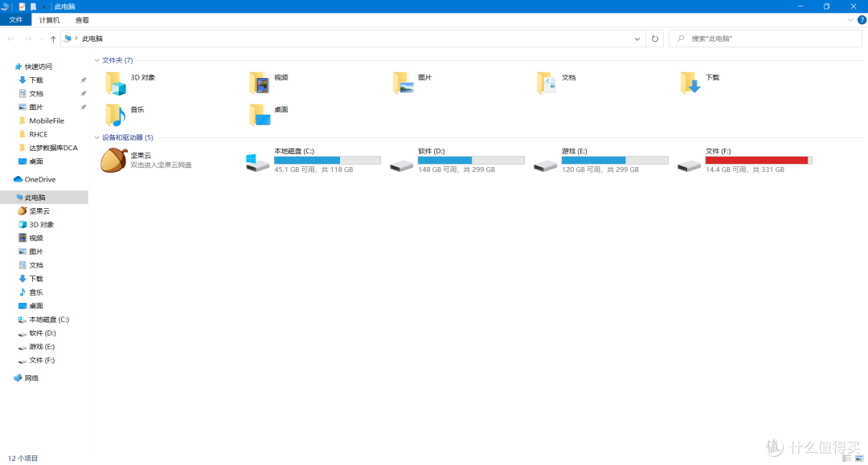This screenshot has height=465, width=868.
Task: Open the address bar history dropdown
Action: (637, 38)
